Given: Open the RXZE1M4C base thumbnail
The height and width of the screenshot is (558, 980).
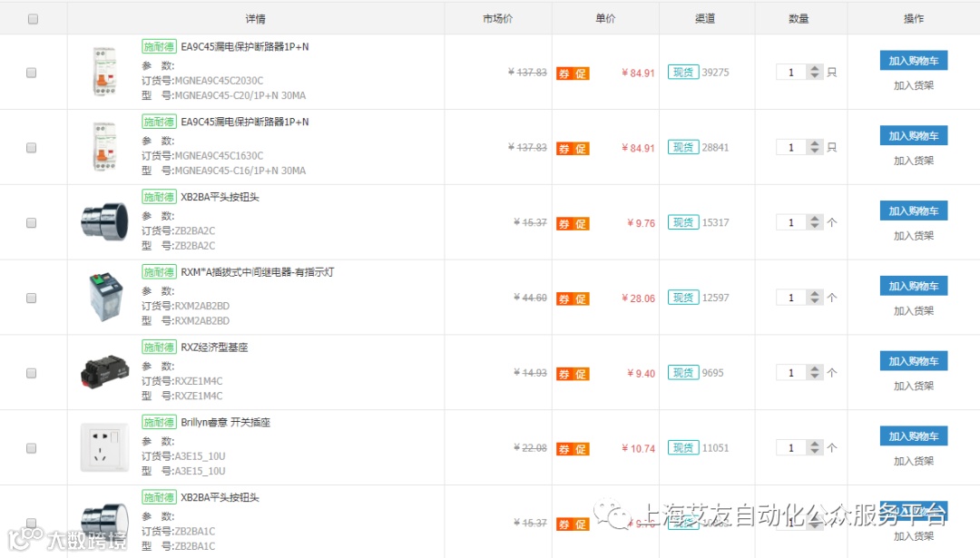Looking at the screenshot, I should pos(104,372).
